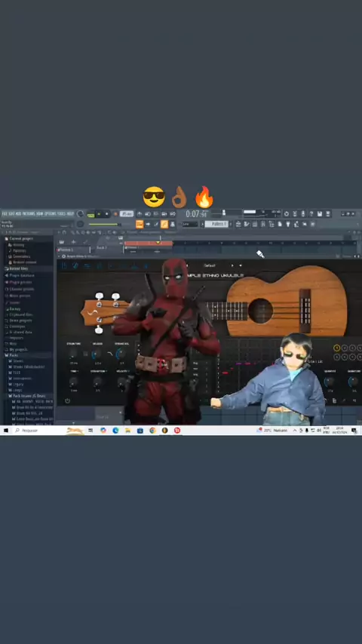This screenshot has width=362, height=644.
Task: Open the TOOLS menu
Action: (x=61, y=213)
